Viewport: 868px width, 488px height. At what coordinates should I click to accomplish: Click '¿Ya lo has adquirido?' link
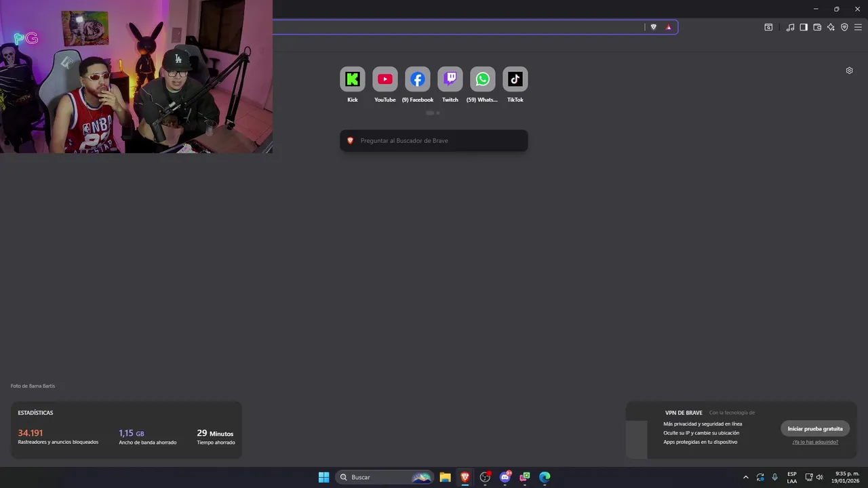point(815,442)
